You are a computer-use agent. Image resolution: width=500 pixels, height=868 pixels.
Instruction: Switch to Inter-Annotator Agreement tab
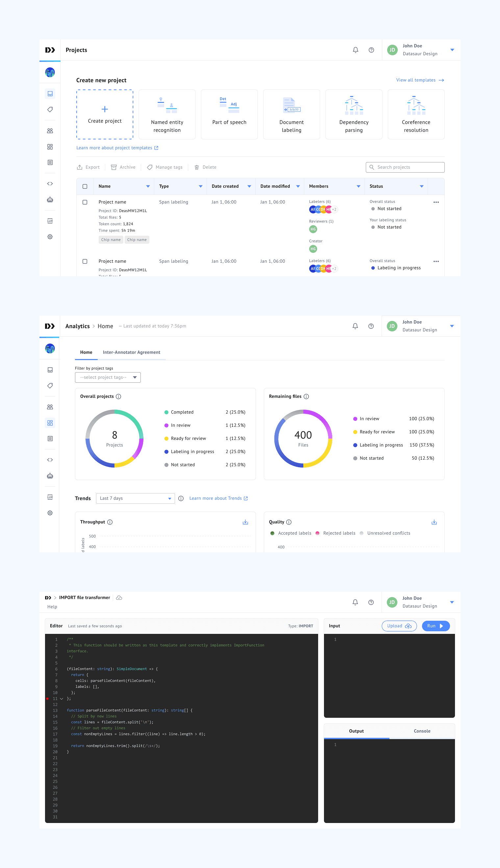[132, 352]
